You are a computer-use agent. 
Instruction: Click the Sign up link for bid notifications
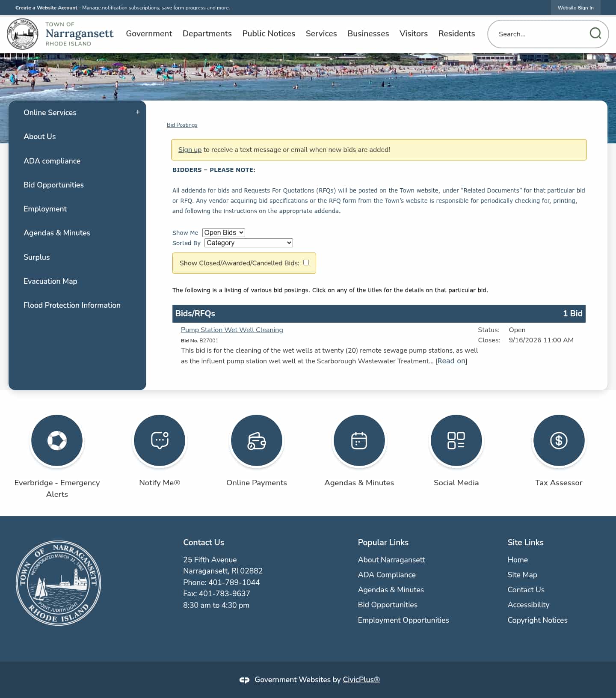click(190, 150)
